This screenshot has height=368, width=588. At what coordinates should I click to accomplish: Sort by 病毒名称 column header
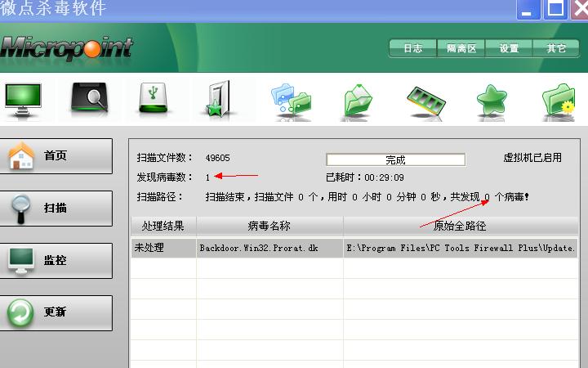pyautogui.click(x=269, y=226)
